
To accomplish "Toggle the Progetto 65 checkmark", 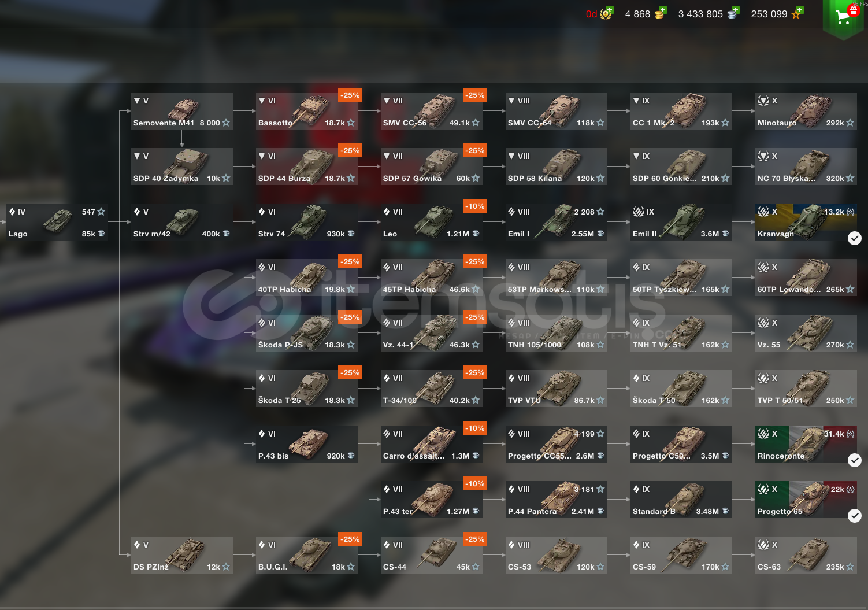I will (855, 516).
